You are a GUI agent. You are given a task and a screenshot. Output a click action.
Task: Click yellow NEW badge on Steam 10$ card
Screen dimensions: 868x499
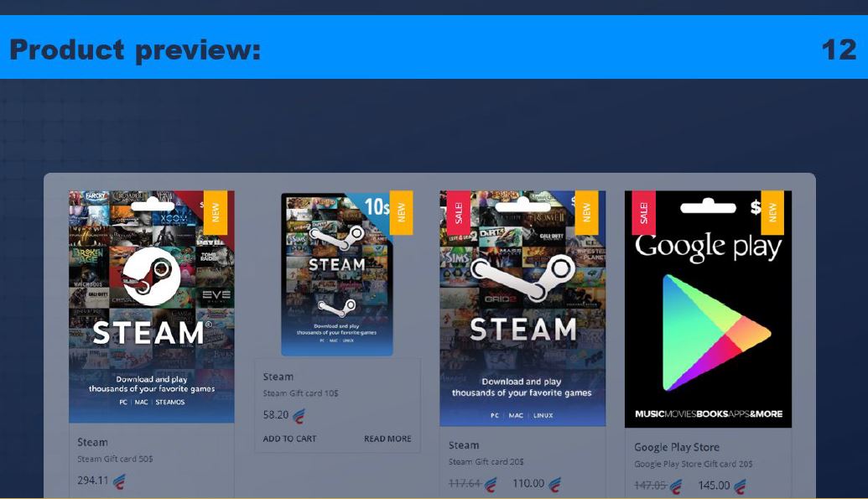click(x=402, y=213)
